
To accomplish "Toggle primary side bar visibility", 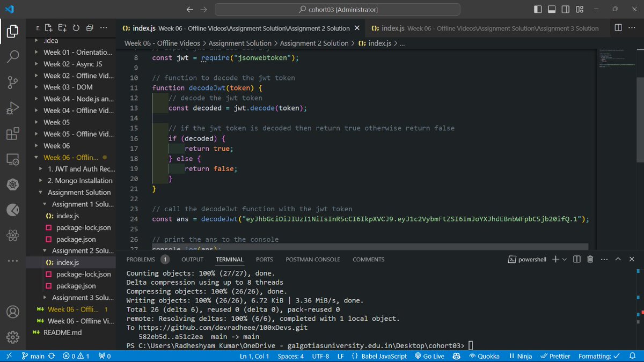I will pos(538,10).
